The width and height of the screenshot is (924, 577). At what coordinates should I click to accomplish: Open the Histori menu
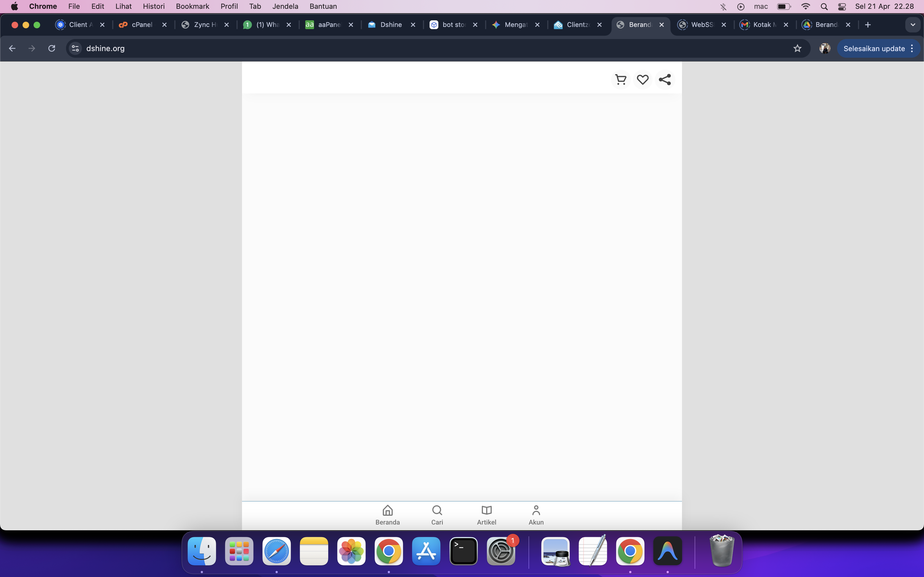[153, 7]
